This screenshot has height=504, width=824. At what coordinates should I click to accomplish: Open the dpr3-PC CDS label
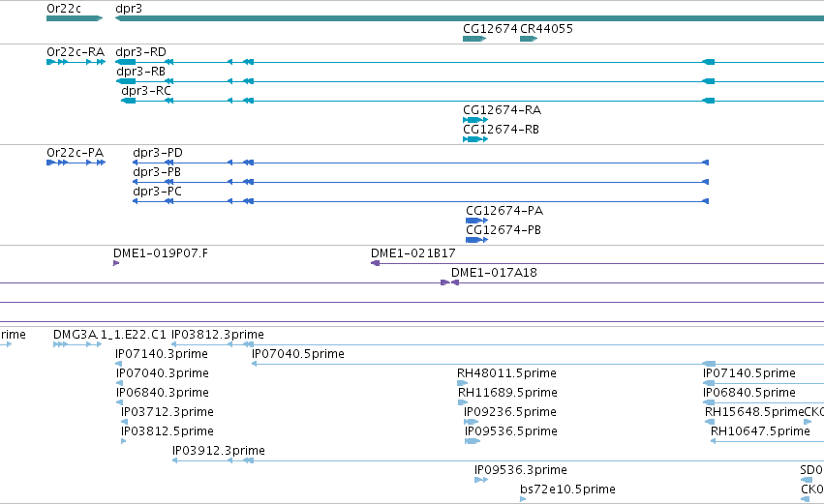157,192
